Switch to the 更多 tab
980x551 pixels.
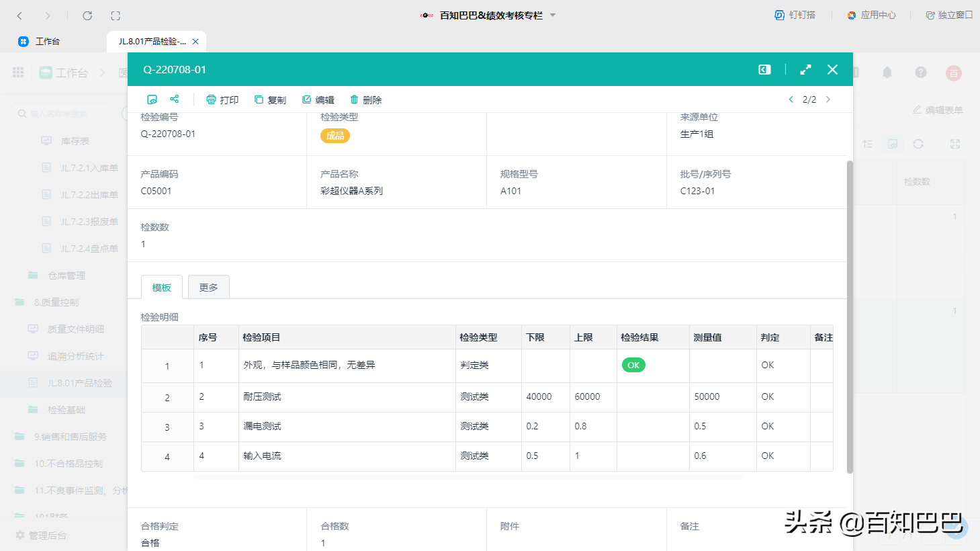click(209, 287)
